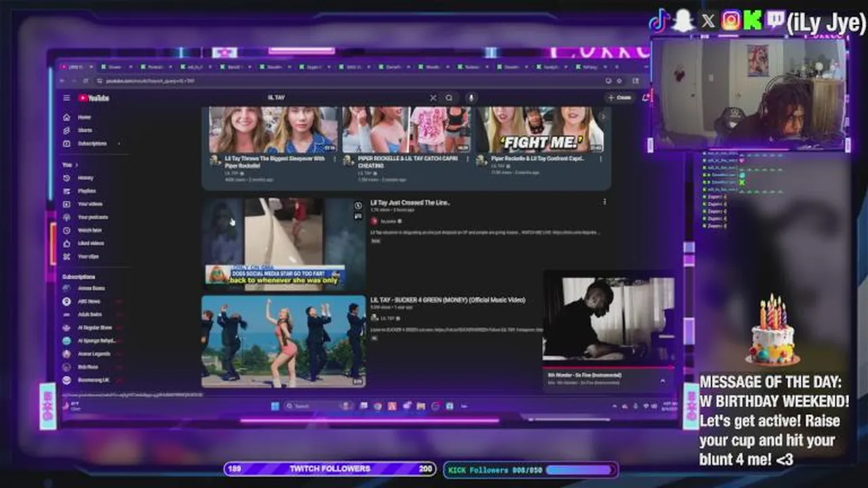Reload the page with the browser refresh icon
This screenshot has width=868, height=488.
[84, 81]
